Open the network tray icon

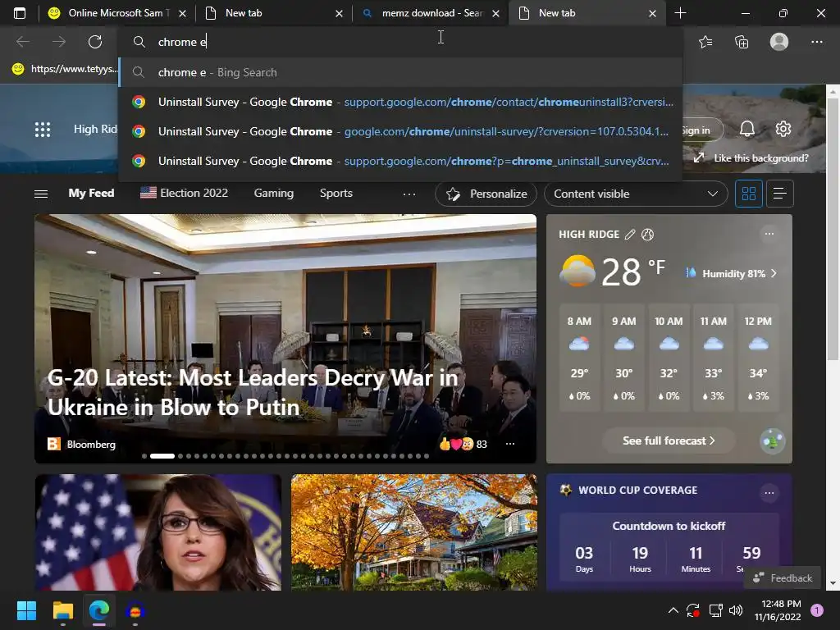coord(715,610)
